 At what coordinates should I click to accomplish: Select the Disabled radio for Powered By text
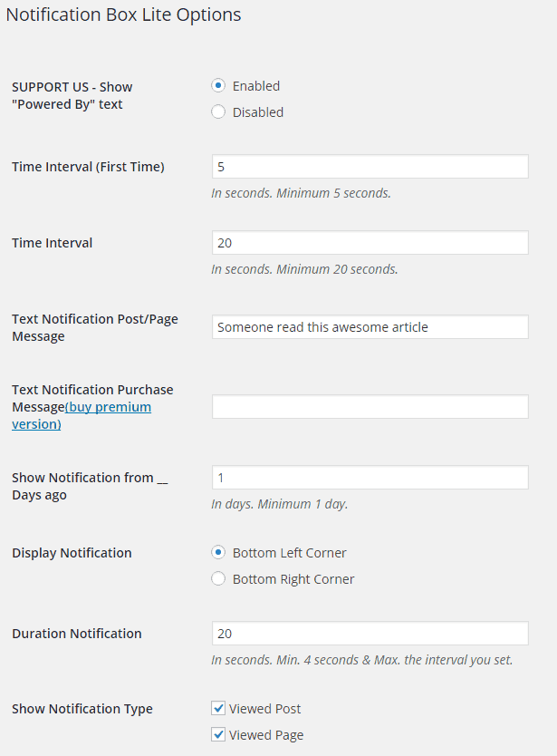[x=217, y=111]
